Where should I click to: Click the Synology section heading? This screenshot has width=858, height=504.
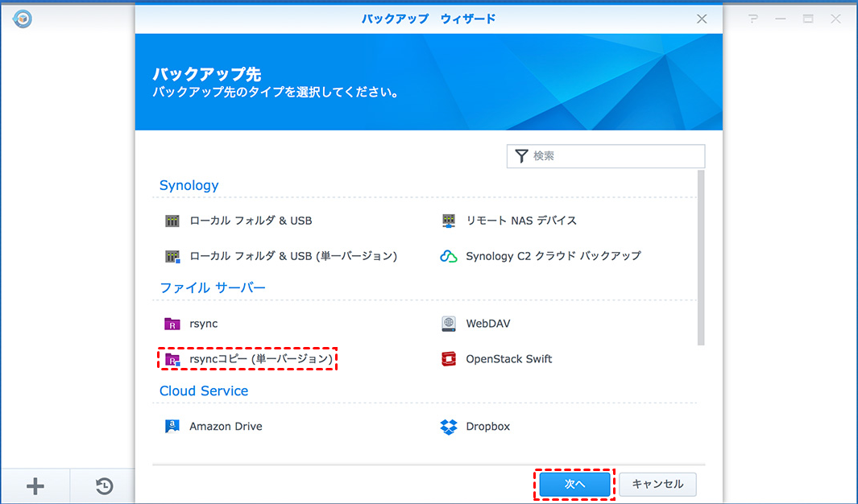click(189, 185)
